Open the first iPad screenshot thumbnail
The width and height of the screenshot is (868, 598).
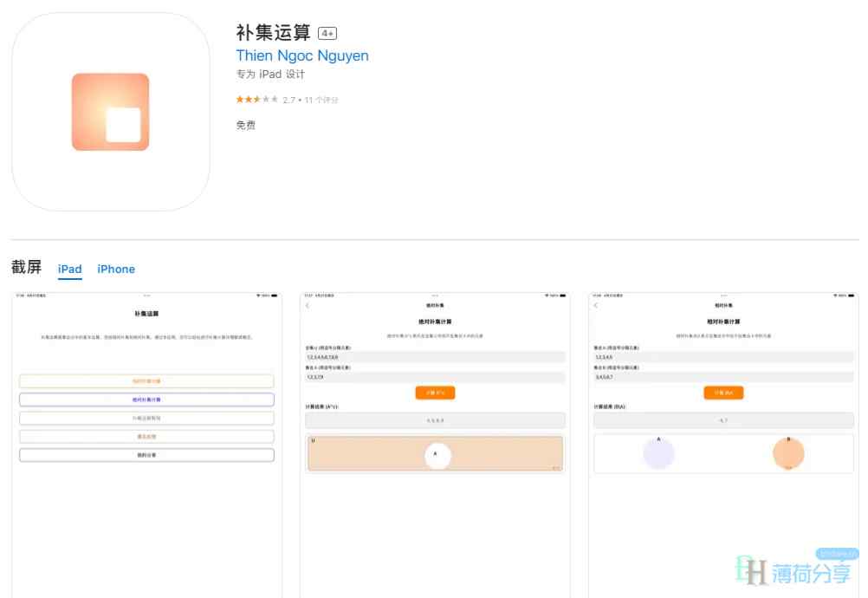146,444
